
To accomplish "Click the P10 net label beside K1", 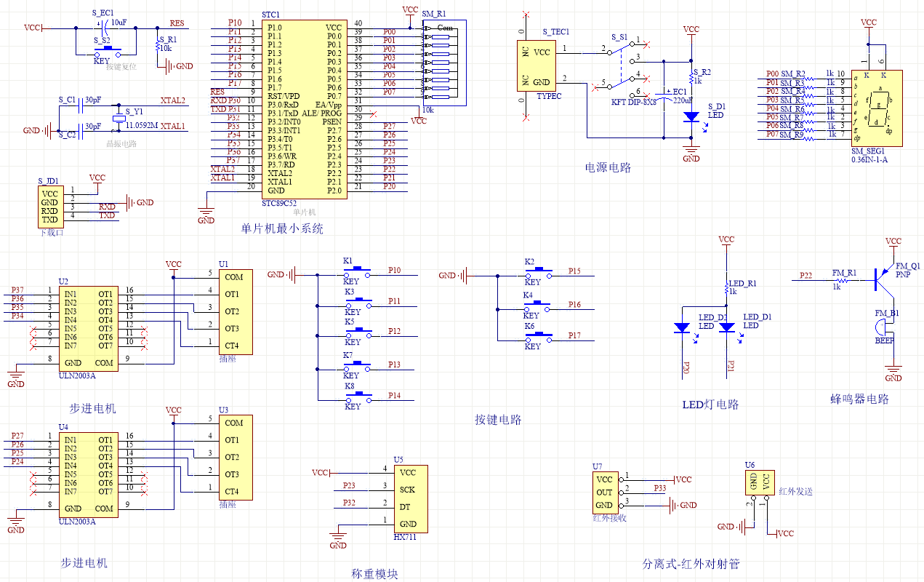I will (393, 270).
